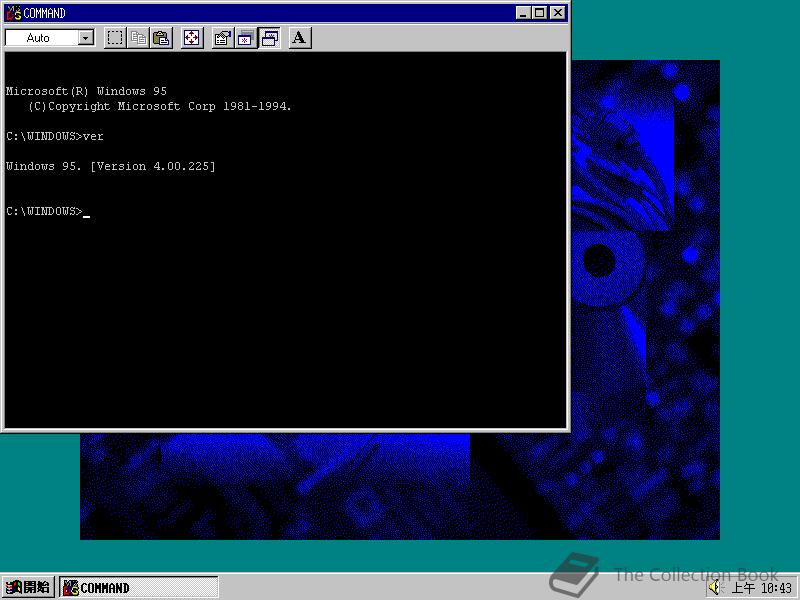Image resolution: width=800 pixels, height=600 pixels.
Task: Click the COMMAND window title bar
Action: tap(286, 13)
